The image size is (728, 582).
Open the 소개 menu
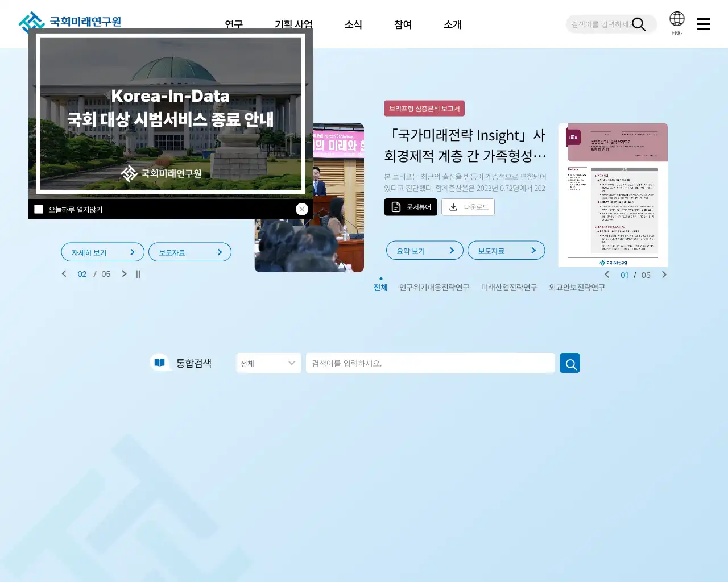[453, 24]
